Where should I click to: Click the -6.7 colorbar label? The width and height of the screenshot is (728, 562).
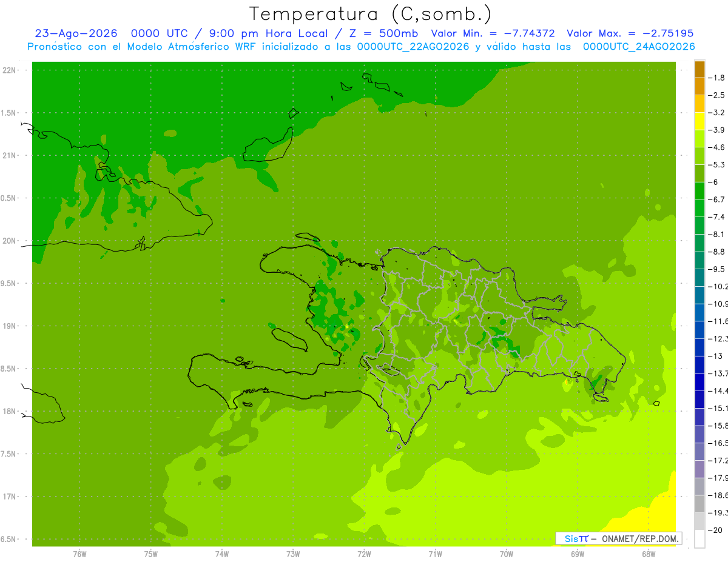coord(717,199)
